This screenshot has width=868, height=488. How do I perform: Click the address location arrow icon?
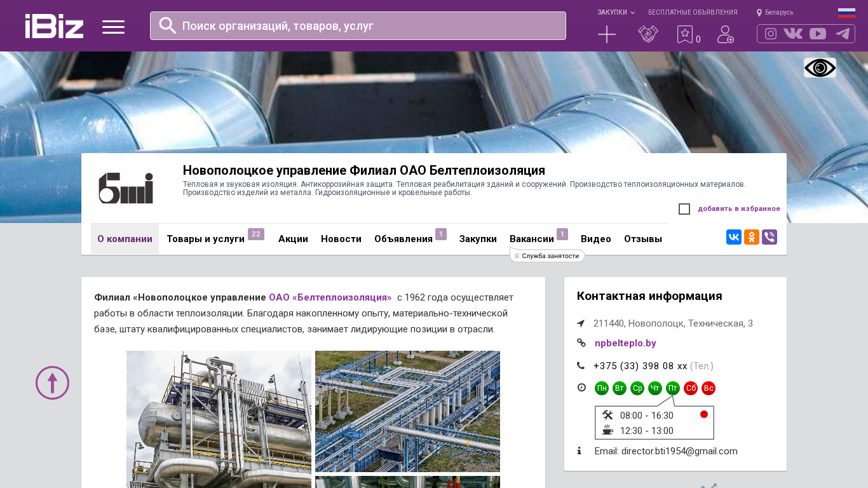coord(581,323)
